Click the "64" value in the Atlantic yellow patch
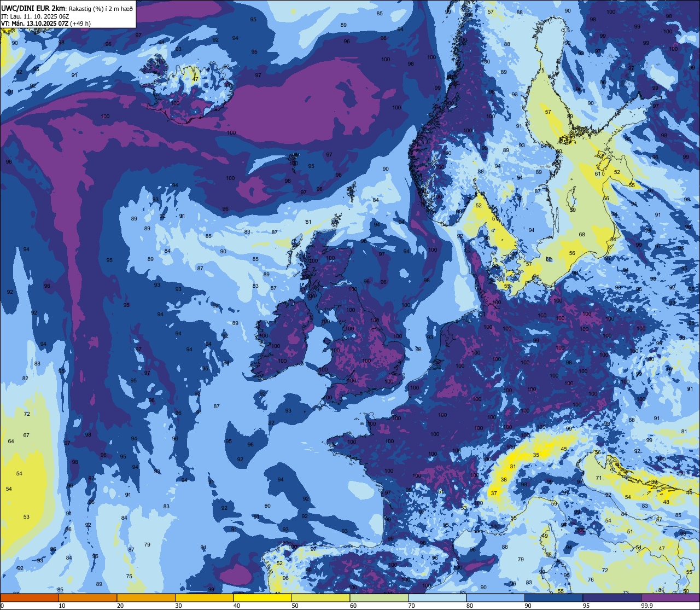Screen dimensions: 700x610 11,441
